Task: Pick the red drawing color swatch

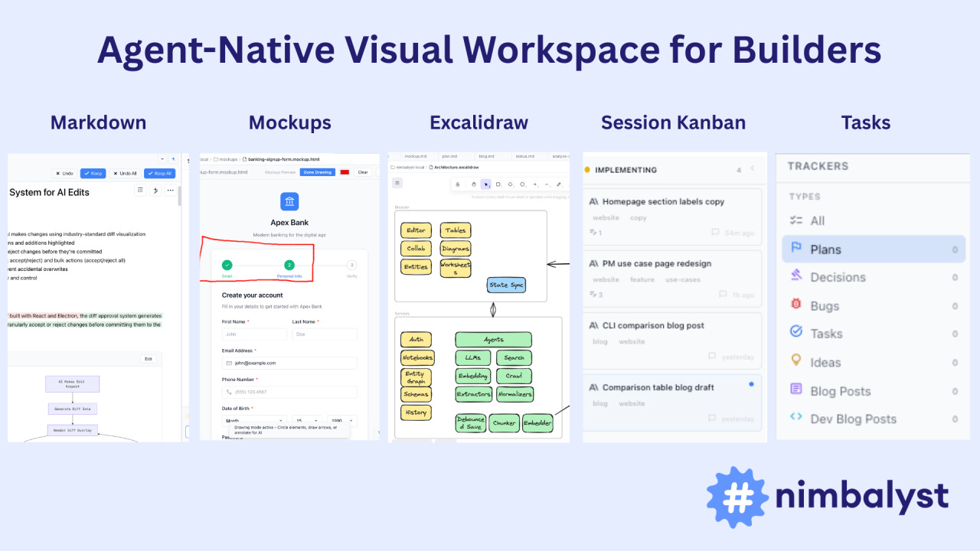Action: (x=345, y=172)
